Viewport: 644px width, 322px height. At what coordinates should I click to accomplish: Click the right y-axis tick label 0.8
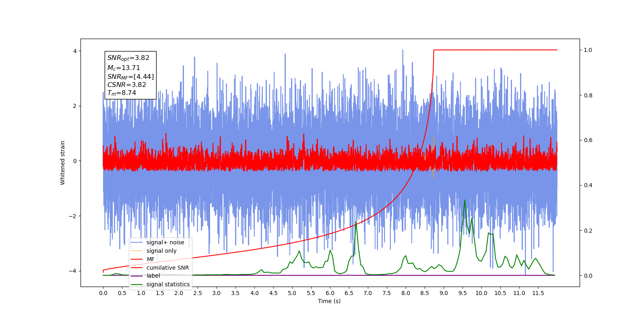click(588, 95)
